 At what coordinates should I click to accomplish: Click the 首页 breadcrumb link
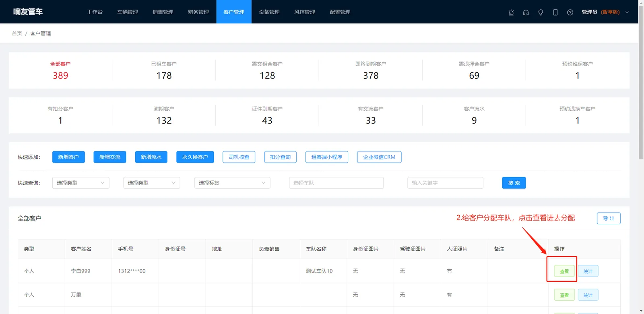[17, 33]
